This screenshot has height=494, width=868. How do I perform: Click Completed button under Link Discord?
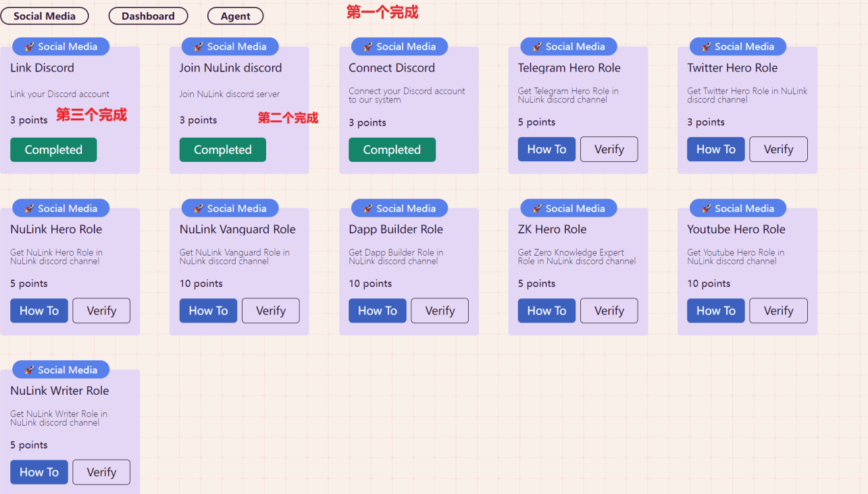point(53,150)
